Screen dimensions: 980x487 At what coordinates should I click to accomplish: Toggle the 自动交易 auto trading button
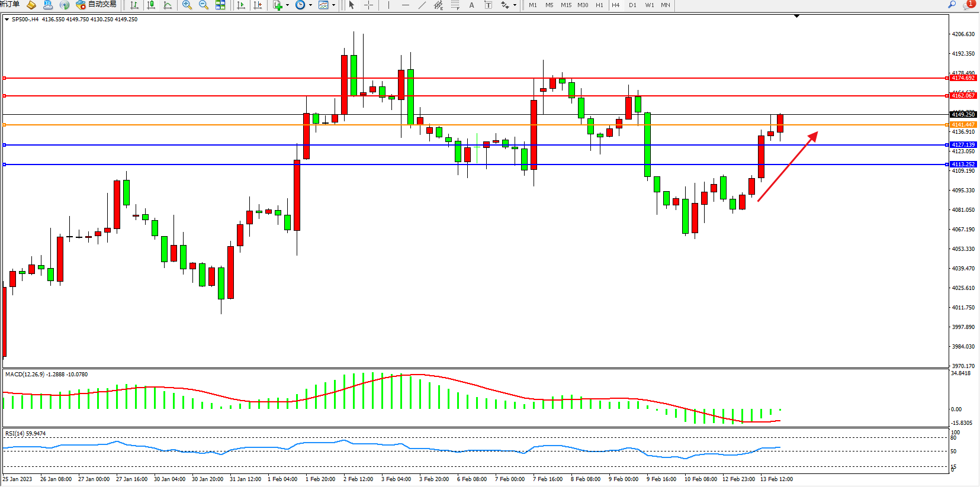pyautogui.click(x=96, y=5)
